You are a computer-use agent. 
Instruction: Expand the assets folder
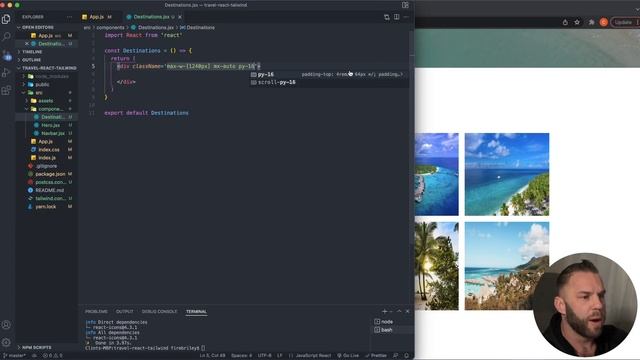[45, 101]
